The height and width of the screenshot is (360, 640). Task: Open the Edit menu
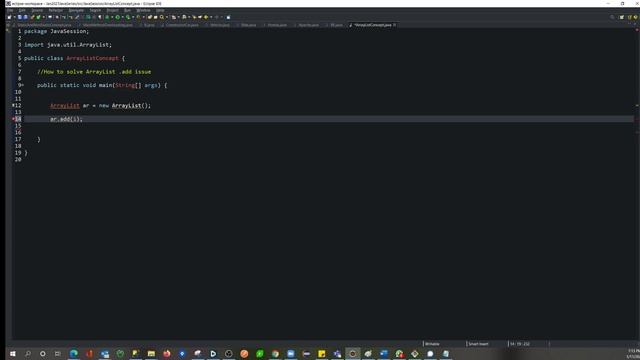[22, 10]
